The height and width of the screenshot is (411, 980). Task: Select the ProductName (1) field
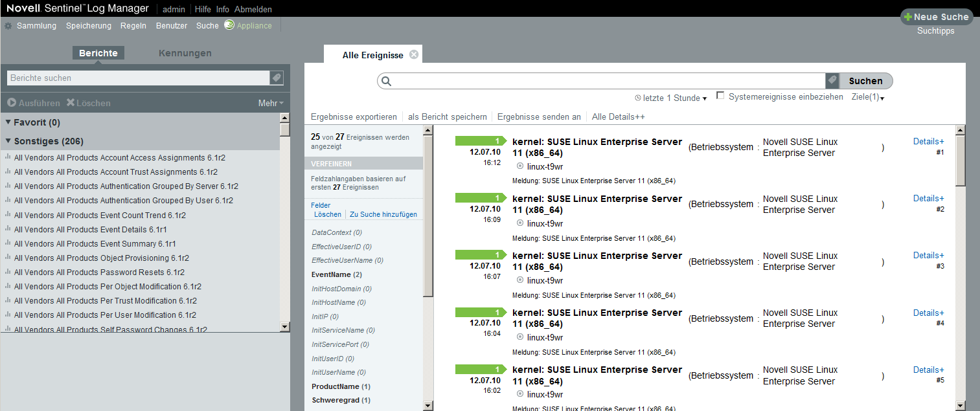(x=341, y=386)
